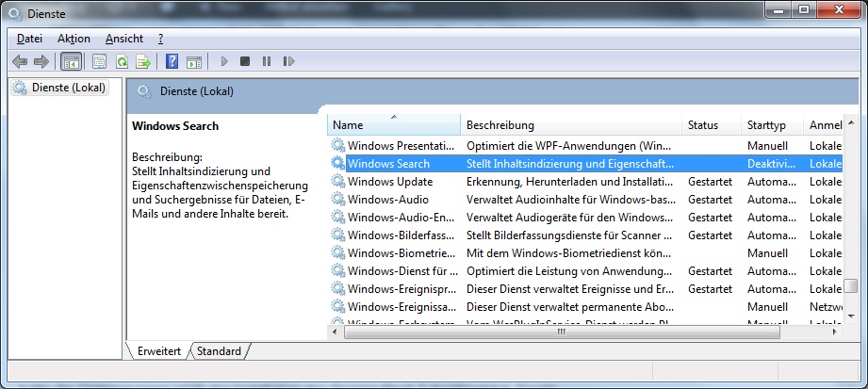Click the Restart service icon

pyautogui.click(x=287, y=61)
